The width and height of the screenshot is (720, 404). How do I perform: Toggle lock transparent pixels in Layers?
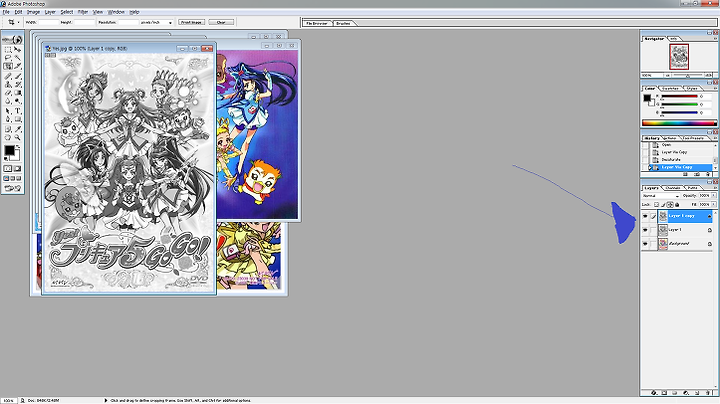[657, 205]
